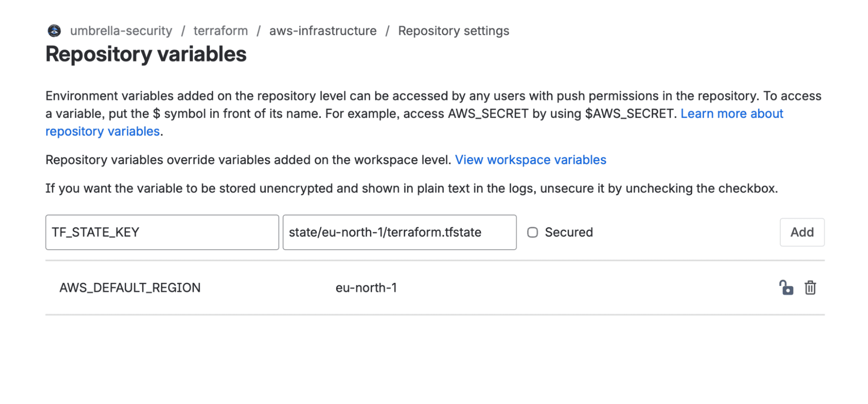
Task: Click the 'Environment variables added' intro paragraph
Action: pyautogui.click(x=433, y=114)
